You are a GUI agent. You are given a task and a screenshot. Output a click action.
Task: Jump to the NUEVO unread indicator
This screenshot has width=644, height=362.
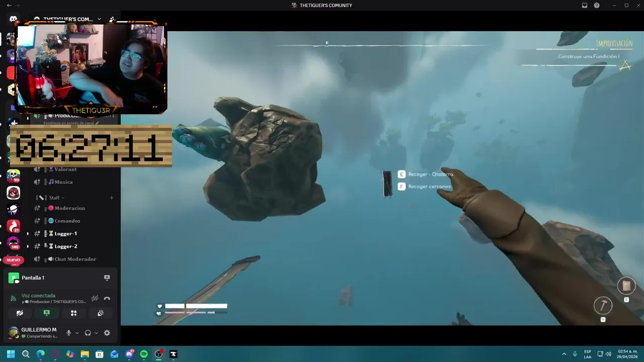click(x=13, y=260)
